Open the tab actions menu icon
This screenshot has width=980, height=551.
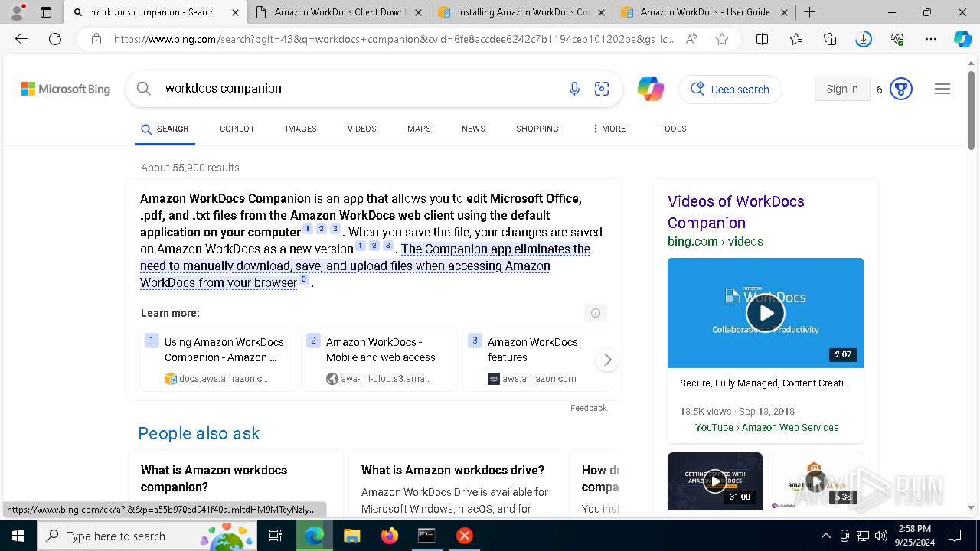coord(46,12)
